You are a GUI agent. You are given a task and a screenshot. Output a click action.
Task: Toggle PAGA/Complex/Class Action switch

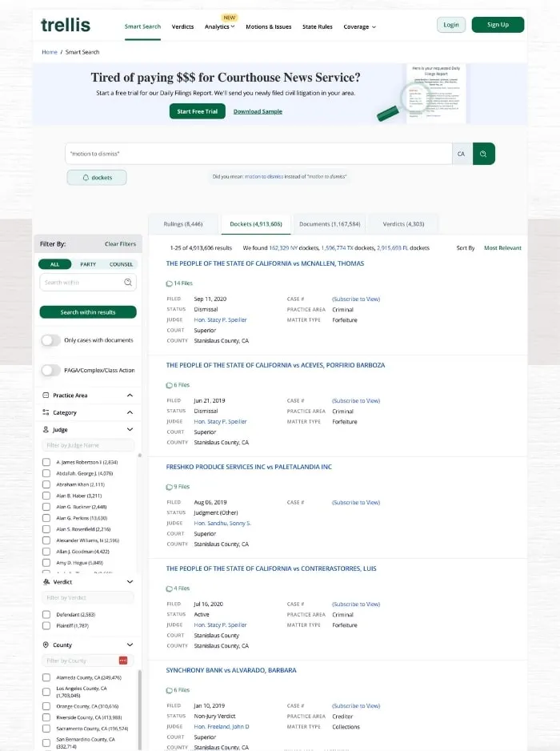pyautogui.click(x=50, y=370)
